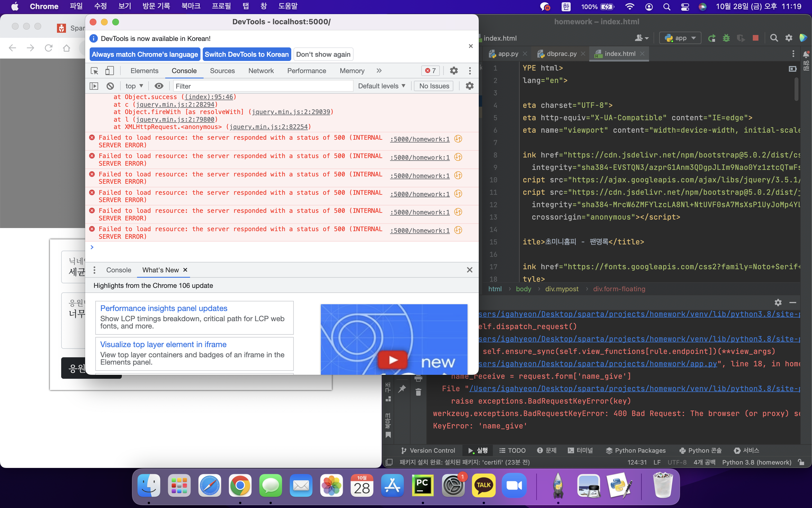Open the TODO tool window

click(512, 450)
